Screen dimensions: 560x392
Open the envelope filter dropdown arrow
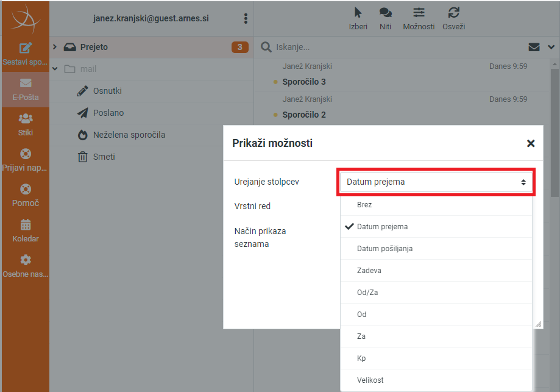[x=551, y=47]
